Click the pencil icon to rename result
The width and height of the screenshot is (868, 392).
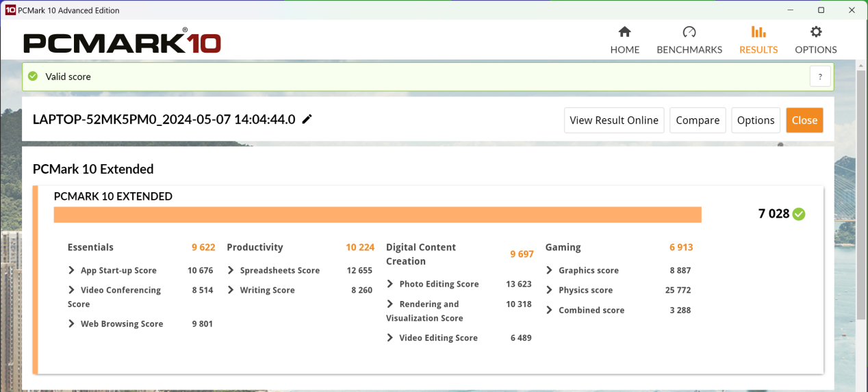point(307,120)
